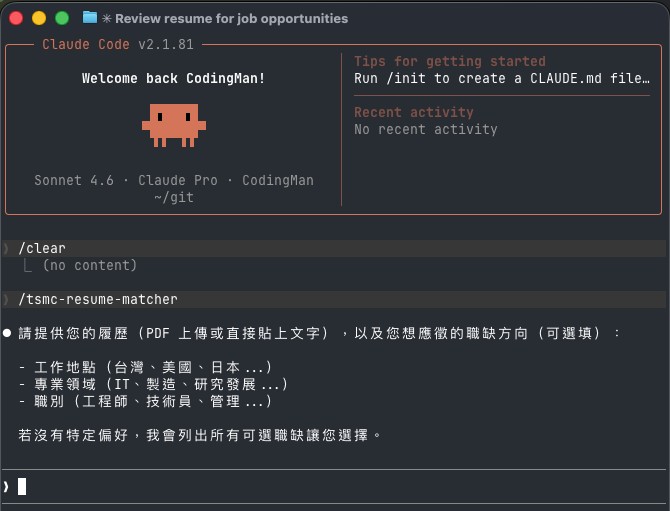
Task: Click the '~/git' working directory path
Action: [174, 197]
